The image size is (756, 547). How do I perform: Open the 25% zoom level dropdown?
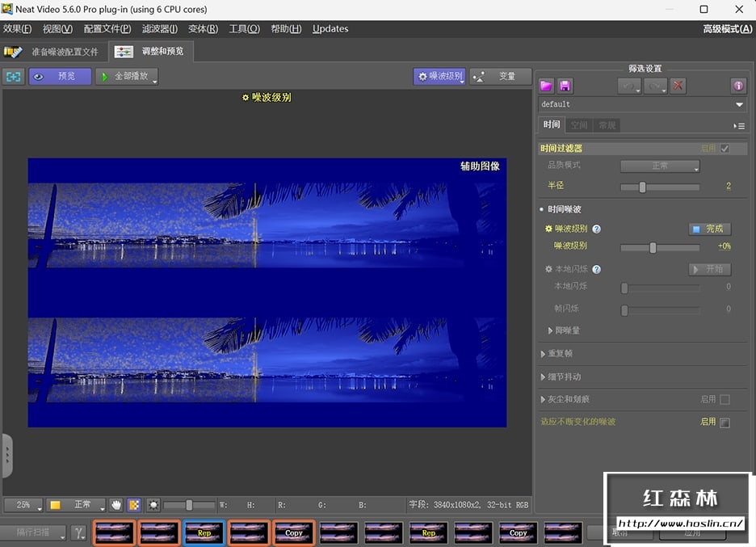coord(23,505)
